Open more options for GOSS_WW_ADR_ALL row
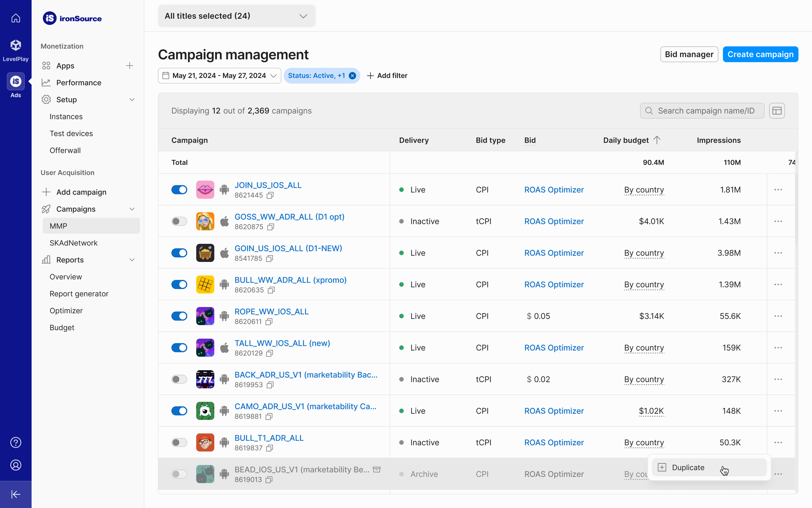 click(x=778, y=221)
